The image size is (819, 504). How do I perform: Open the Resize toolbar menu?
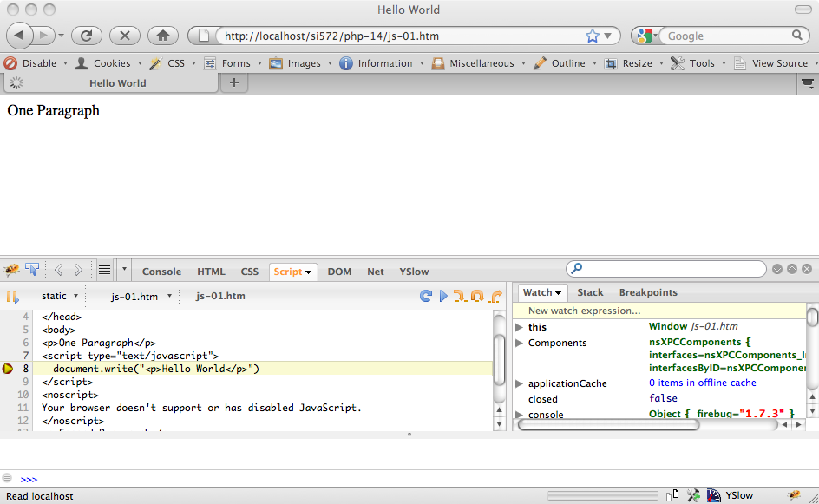pos(633,63)
